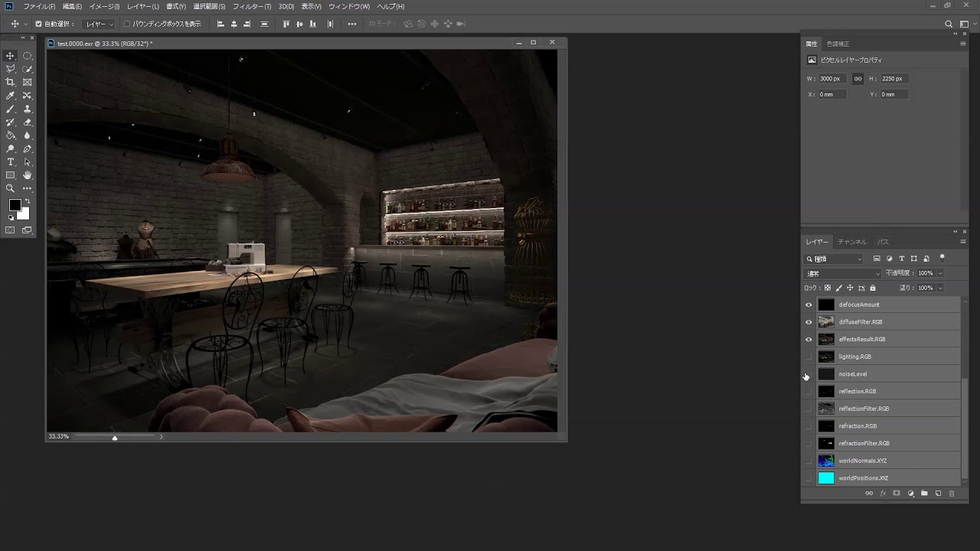Screen dimensions: 980x551
Task: Show the noiseLevel layer
Action: [x=808, y=374]
